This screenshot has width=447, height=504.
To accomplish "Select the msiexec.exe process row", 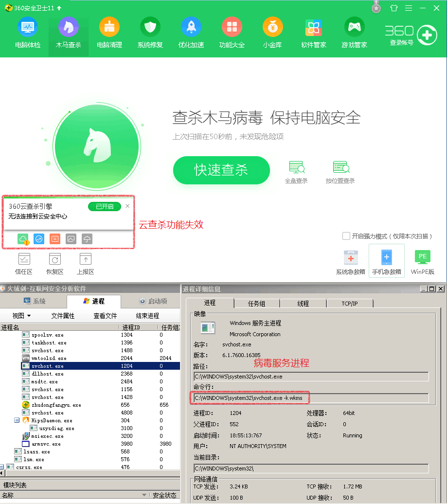I will pyautogui.click(x=90, y=436).
